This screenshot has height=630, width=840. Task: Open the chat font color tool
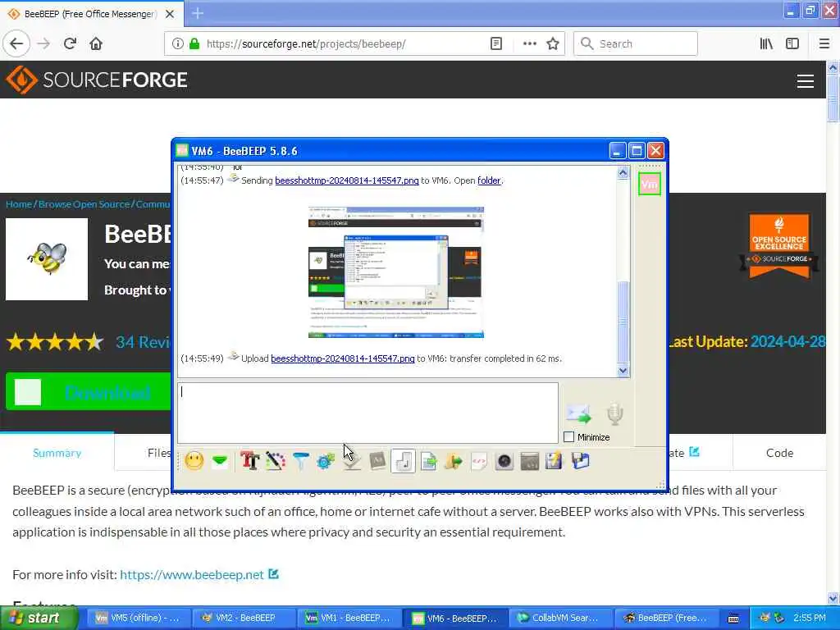[x=276, y=461]
